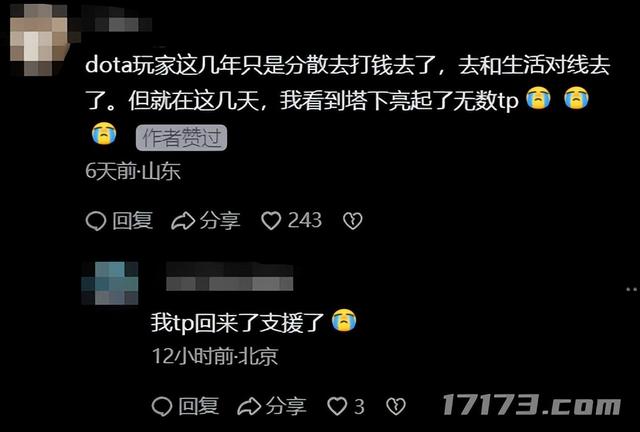Click the broken heart icon on the Beijing reply
The image size is (640, 432).
(396, 406)
